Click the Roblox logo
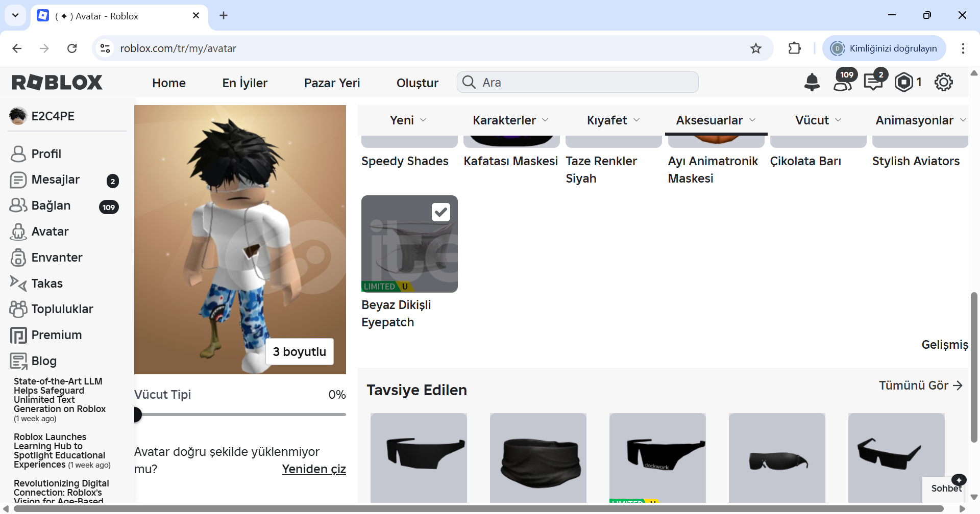The width and height of the screenshot is (980, 514). click(57, 82)
